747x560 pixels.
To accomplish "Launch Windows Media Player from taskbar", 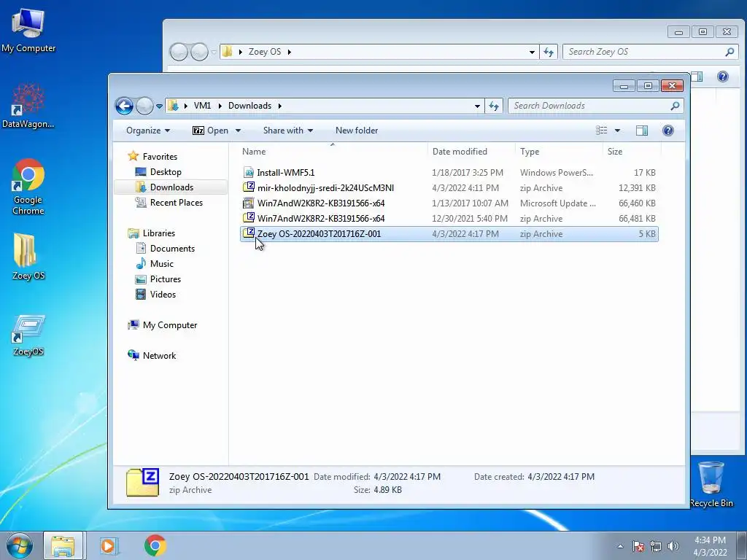I will coord(109,545).
